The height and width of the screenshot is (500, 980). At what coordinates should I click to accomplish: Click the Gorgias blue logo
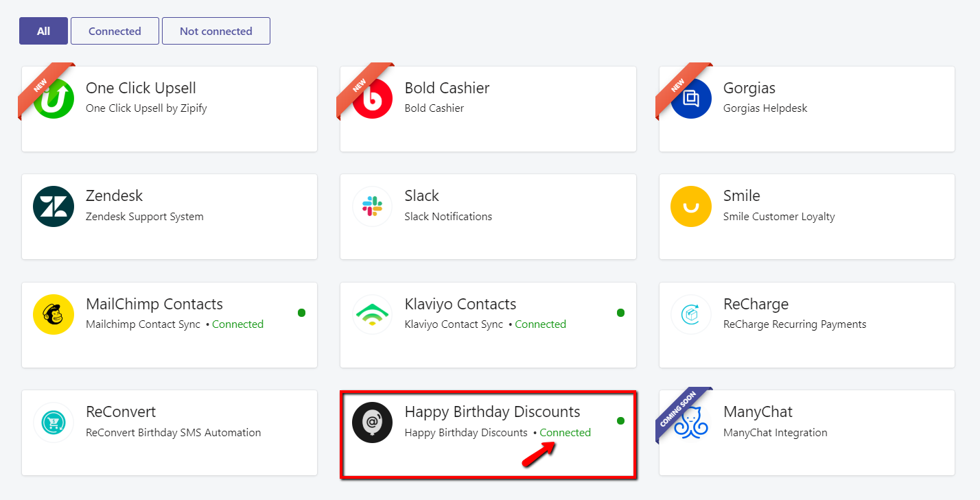[691, 98]
